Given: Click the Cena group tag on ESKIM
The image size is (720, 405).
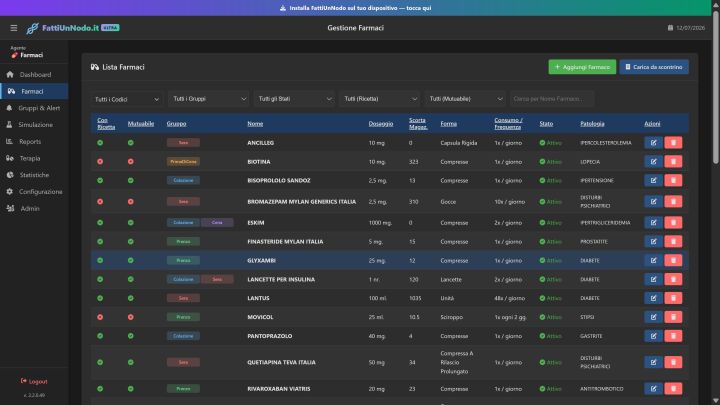Looking at the screenshot, I should (x=217, y=223).
